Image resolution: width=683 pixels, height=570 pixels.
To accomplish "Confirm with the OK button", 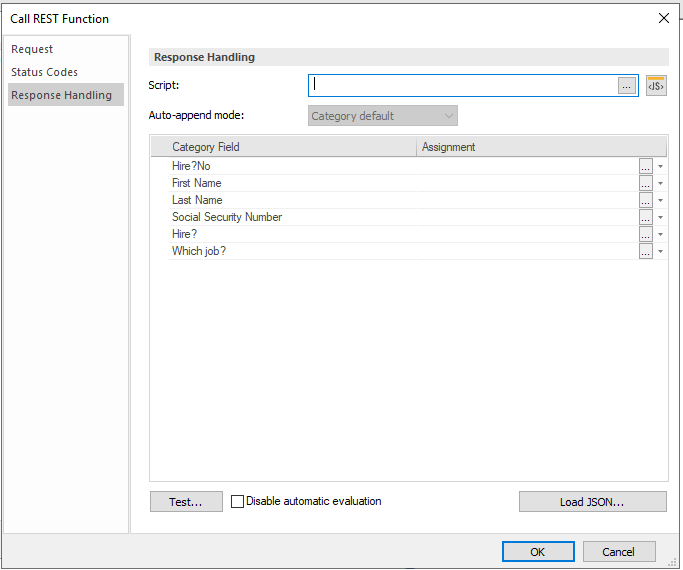I will click(x=538, y=552).
